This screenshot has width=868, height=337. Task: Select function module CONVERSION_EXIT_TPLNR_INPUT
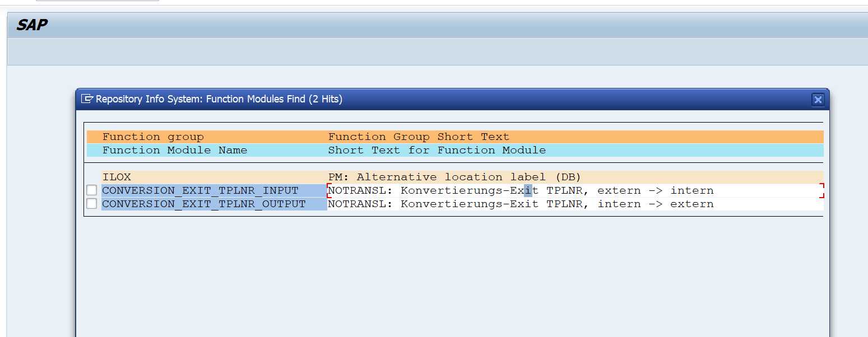click(x=200, y=190)
